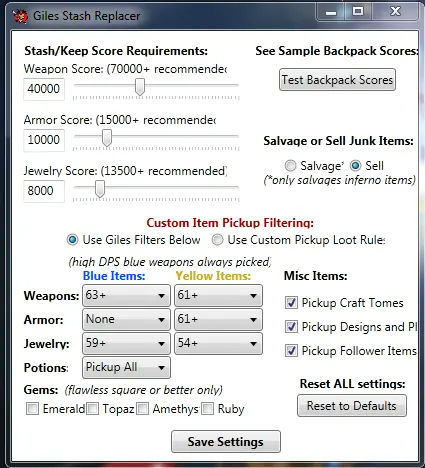Viewport: 425px width, 468px height.
Task: Click Test Backpack Scores button
Action: click(x=337, y=80)
